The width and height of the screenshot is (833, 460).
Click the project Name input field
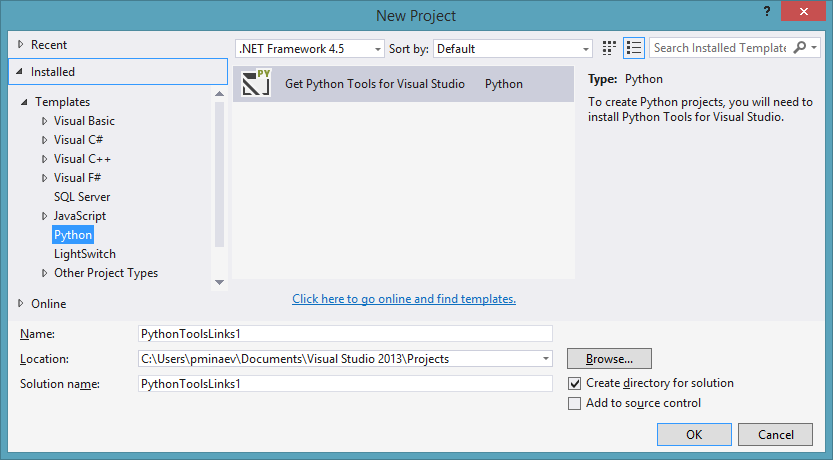tap(345, 334)
